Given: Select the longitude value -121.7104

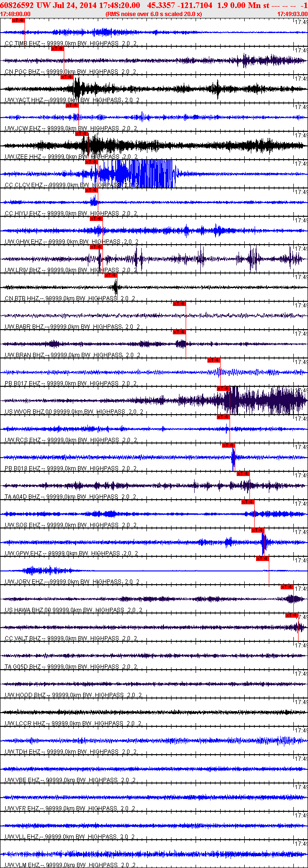Looking at the screenshot, I should click(194, 5).
